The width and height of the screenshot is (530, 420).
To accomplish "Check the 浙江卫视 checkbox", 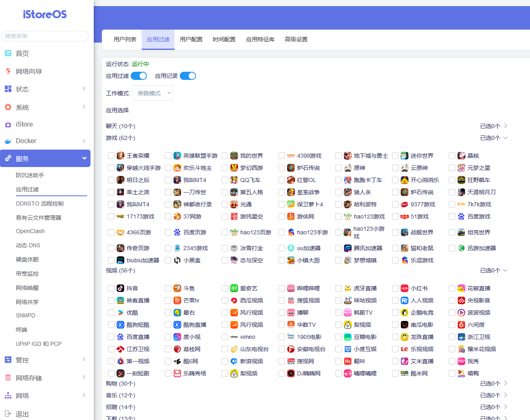I will [x=452, y=337].
